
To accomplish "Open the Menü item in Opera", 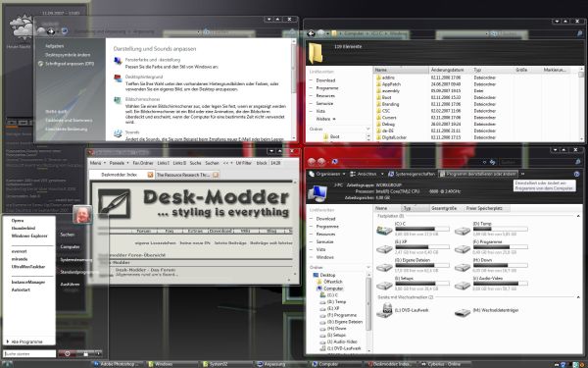I will click(x=98, y=163).
